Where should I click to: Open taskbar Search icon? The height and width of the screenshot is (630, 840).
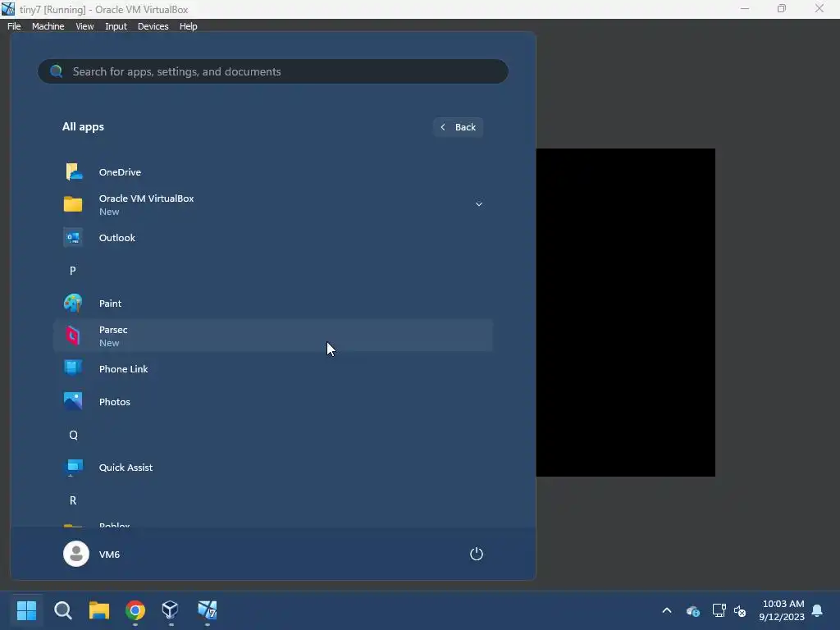62,609
